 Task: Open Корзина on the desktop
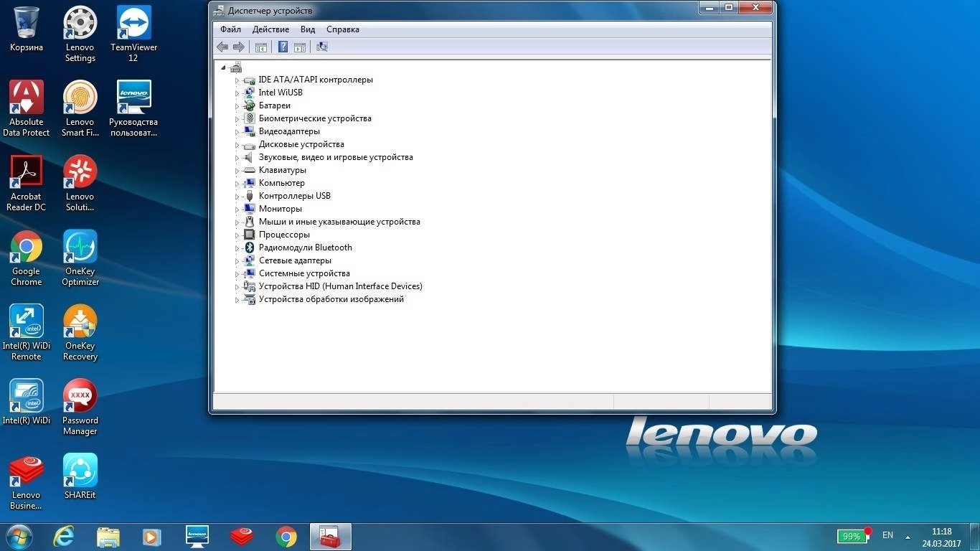tap(27, 29)
